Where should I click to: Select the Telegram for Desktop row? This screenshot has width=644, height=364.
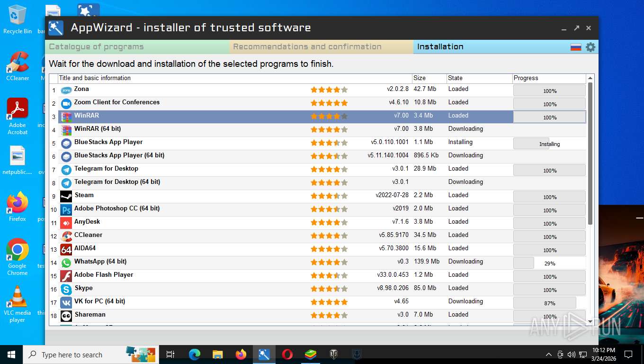point(322,170)
